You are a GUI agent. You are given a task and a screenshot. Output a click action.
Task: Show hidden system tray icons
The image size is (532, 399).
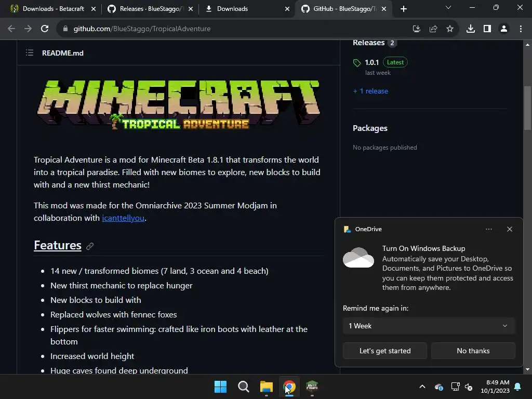(x=422, y=387)
